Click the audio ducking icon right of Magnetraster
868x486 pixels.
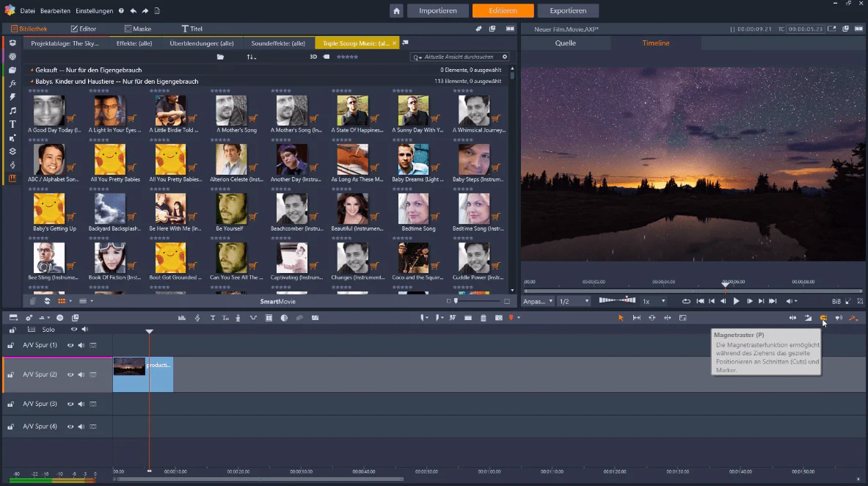point(839,318)
